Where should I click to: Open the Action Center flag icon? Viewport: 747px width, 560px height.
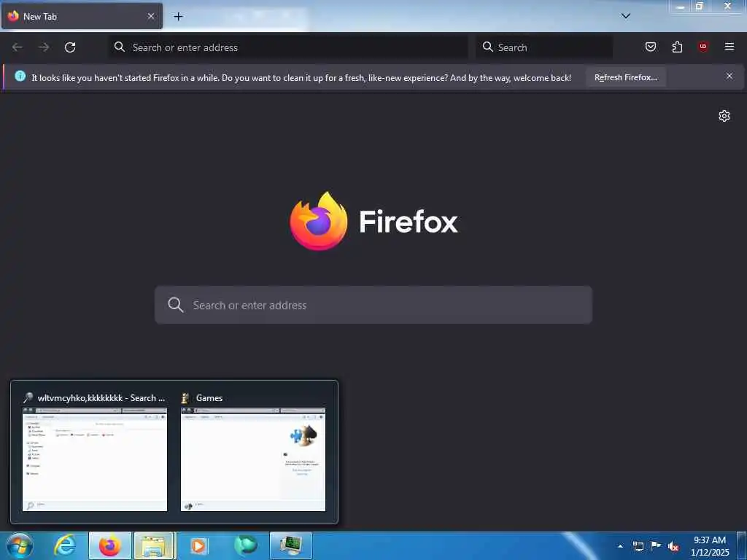656,546
